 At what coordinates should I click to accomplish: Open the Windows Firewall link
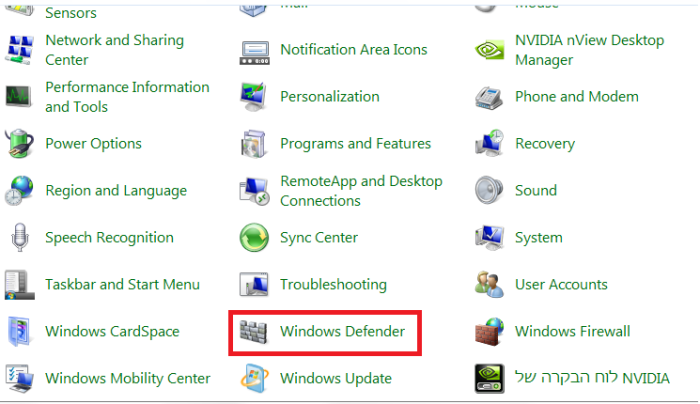(572, 331)
